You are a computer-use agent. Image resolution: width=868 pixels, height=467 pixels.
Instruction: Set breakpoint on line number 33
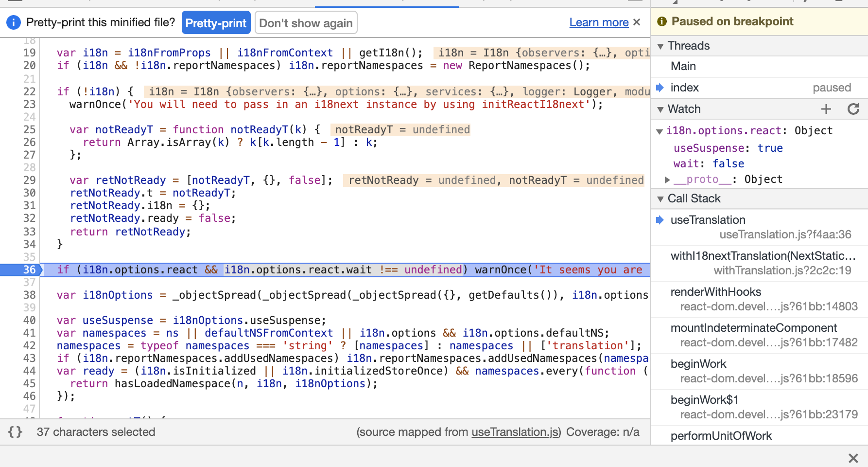pyautogui.click(x=29, y=232)
